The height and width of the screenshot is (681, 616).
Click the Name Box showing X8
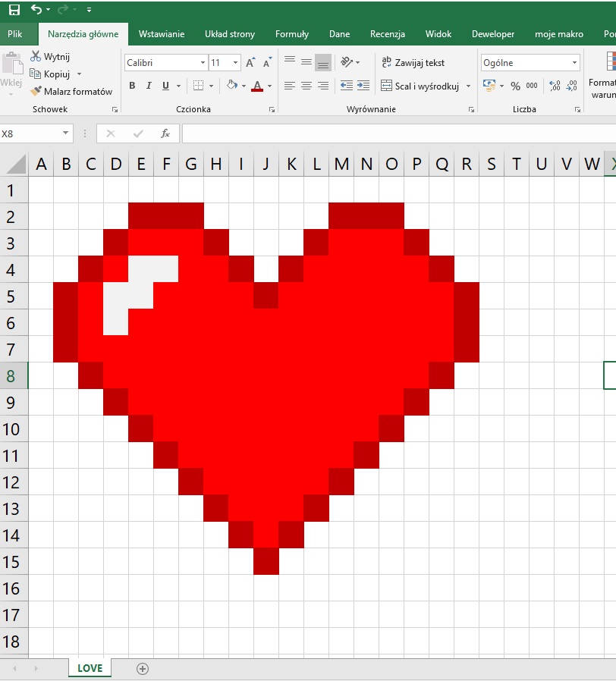click(30, 133)
